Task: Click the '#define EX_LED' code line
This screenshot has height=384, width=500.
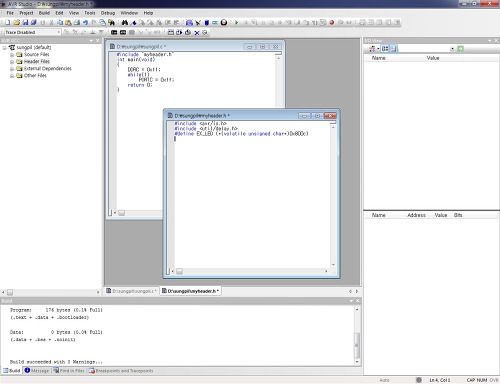Action: [242, 134]
